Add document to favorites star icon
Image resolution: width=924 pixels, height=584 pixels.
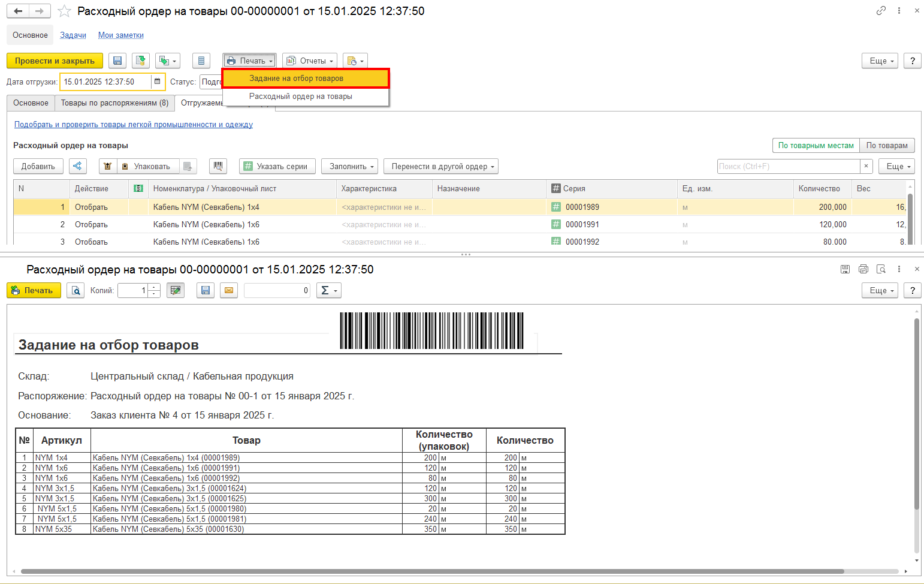[65, 11]
